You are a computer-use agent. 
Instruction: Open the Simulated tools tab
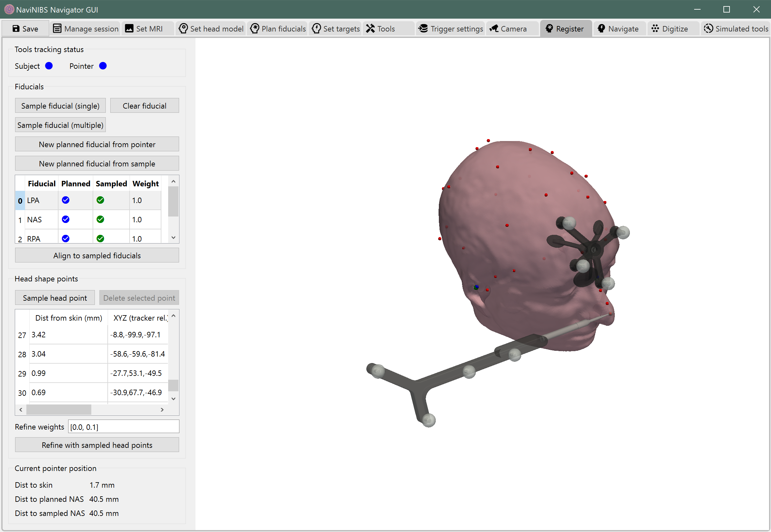coord(735,29)
